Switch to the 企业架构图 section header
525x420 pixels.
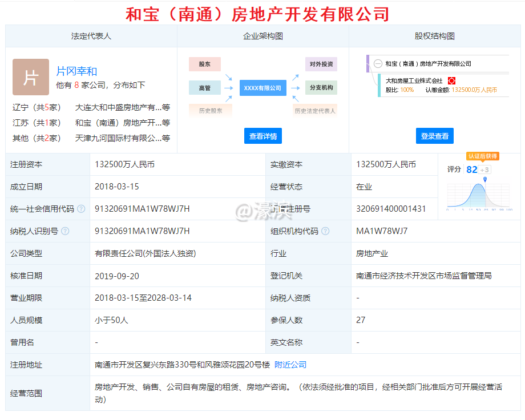pos(262,35)
